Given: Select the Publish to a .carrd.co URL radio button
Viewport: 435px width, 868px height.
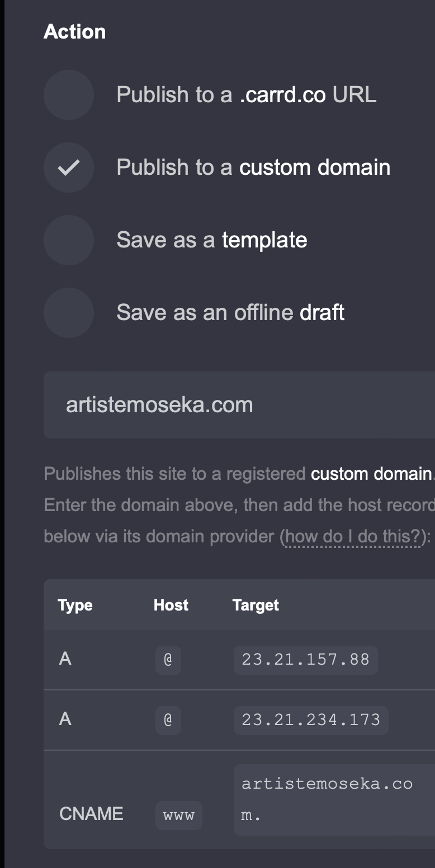Looking at the screenshot, I should point(69,95).
